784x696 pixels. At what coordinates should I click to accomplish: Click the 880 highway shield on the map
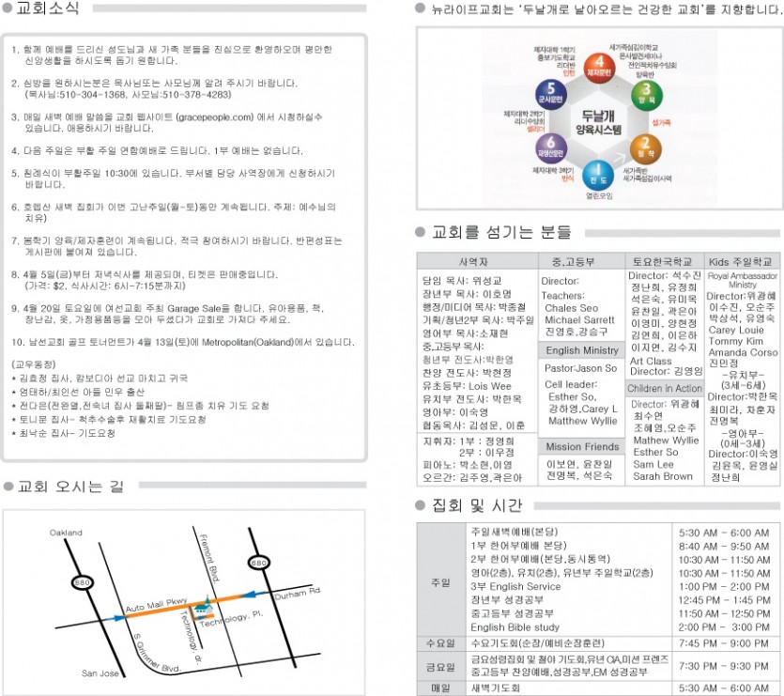82,582
